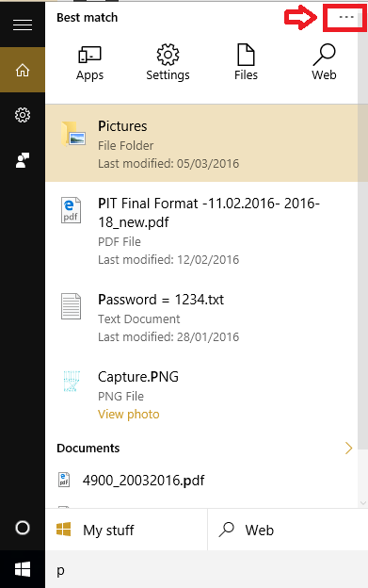Open the three-dots more options menu
The image size is (368, 588).
coord(346,17)
